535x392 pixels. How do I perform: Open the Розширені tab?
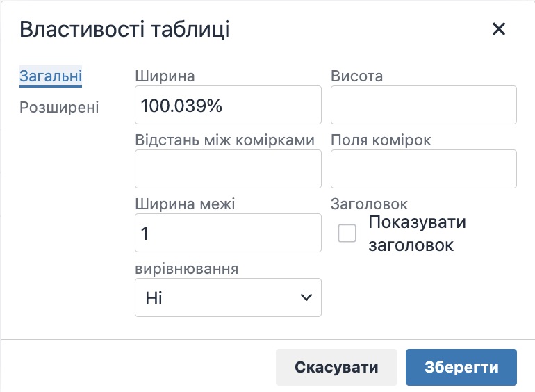(59, 108)
